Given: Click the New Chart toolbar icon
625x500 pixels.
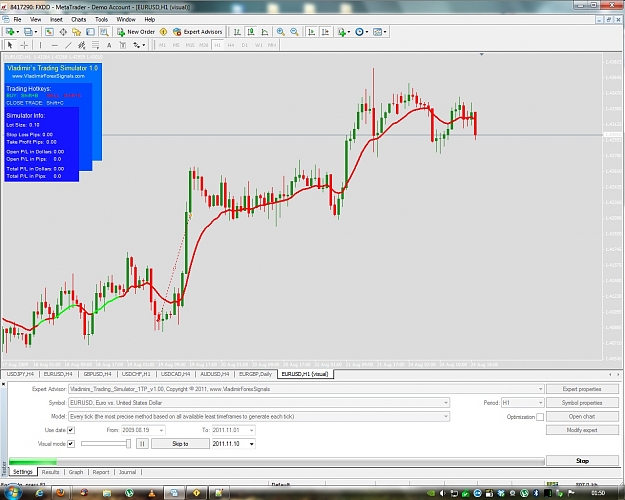Looking at the screenshot, I should 10,32.
